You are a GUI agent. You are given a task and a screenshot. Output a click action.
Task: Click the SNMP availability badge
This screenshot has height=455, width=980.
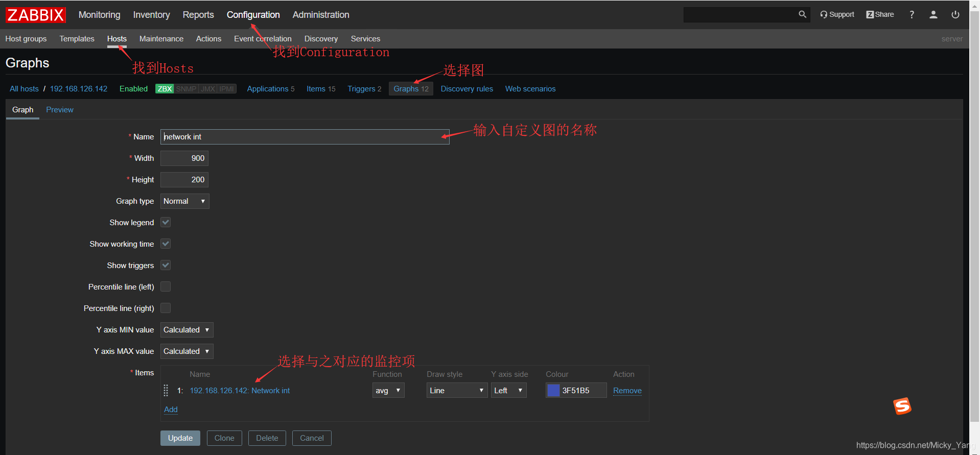(186, 89)
